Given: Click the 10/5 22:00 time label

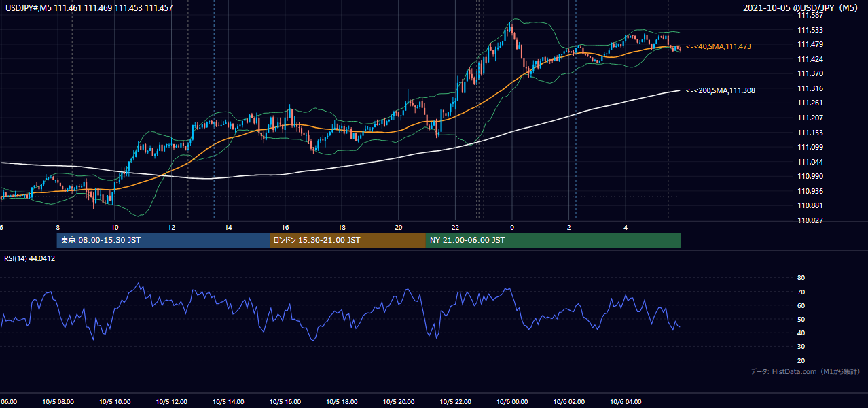Looking at the screenshot, I should tap(455, 401).
